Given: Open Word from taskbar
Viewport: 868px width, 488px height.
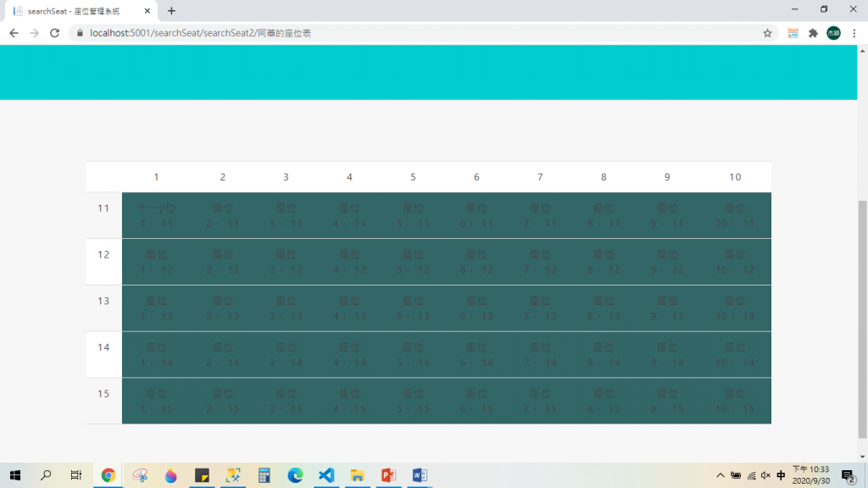Looking at the screenshot, I should [x=420, y=475].
